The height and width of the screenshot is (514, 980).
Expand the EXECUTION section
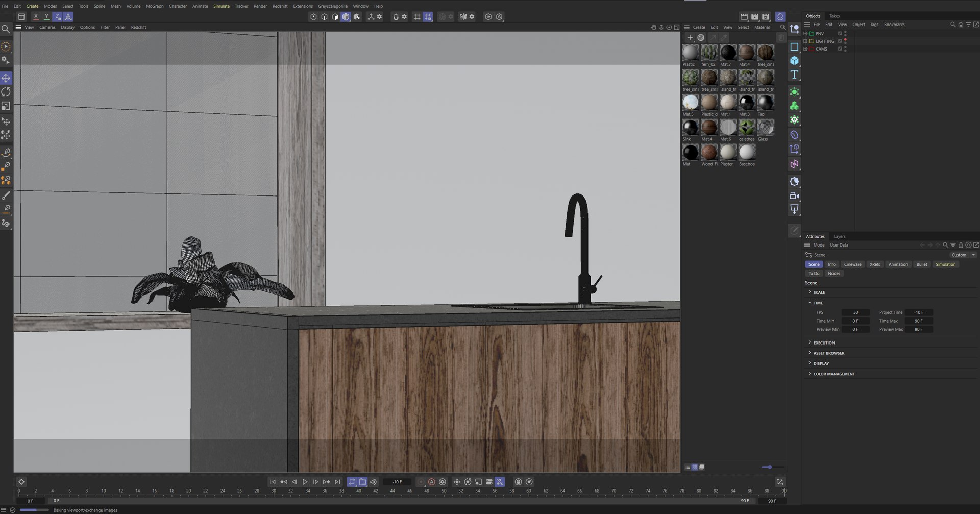pyautogui.click(x=810, y=342)
